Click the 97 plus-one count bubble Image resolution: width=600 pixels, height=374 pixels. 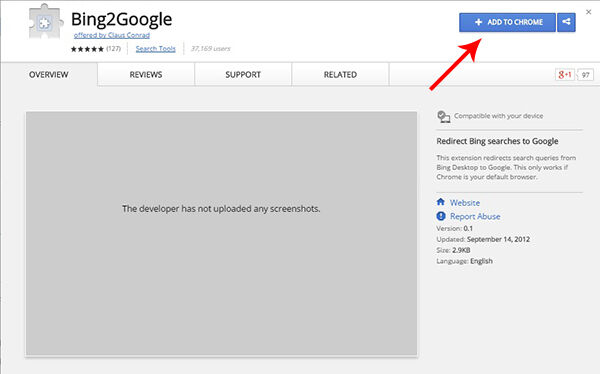point(585,75)
